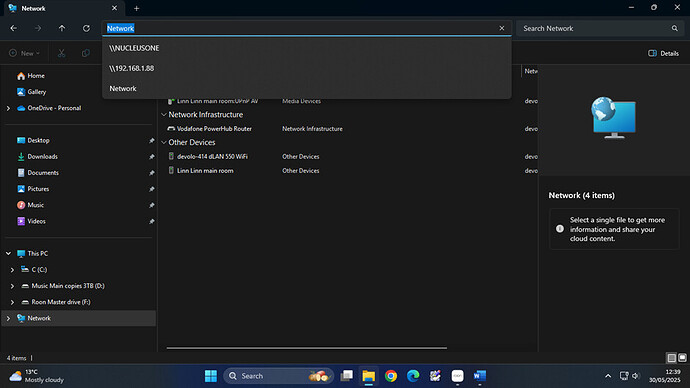The height and width of the screenshot is (388, 690).
Task: Select the C (C:) drive
Action: [x=34, y=270]
